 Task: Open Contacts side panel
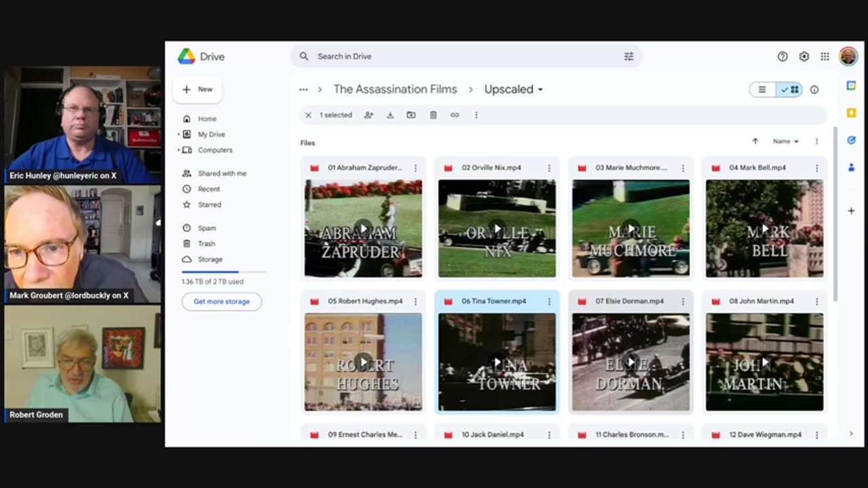pos(851,167)
